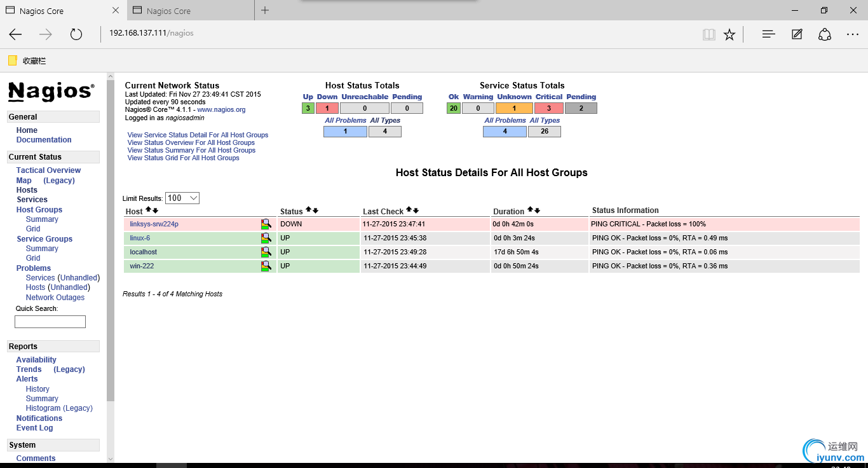Sort Last Check column descending arrow
This screenshot has width=868, height=468.
coord(416,210)
